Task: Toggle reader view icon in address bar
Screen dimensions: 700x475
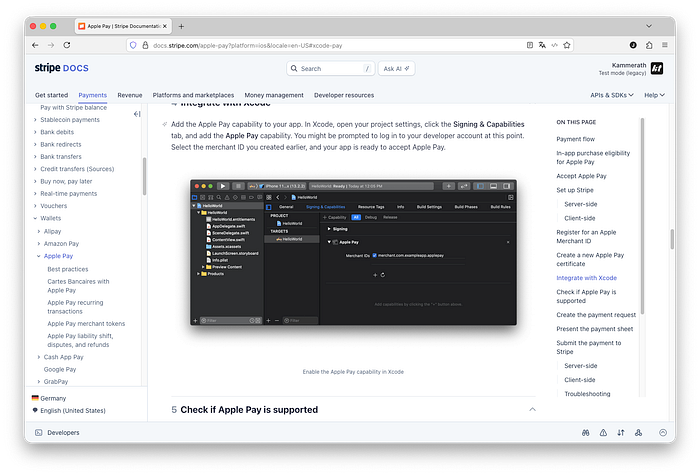Action: click(x=529, y=45)
